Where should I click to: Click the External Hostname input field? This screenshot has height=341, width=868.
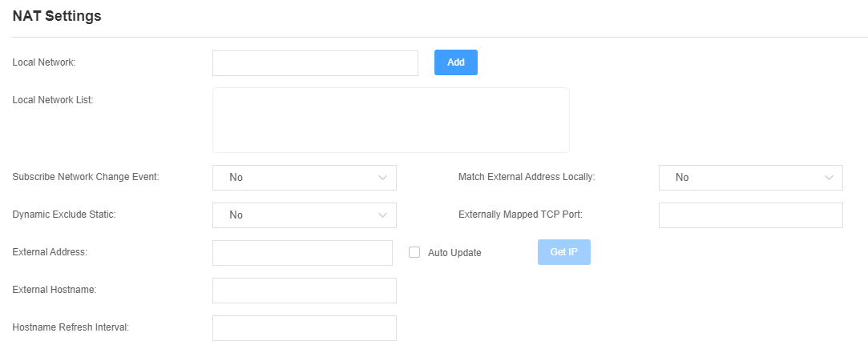coord(305,290)
